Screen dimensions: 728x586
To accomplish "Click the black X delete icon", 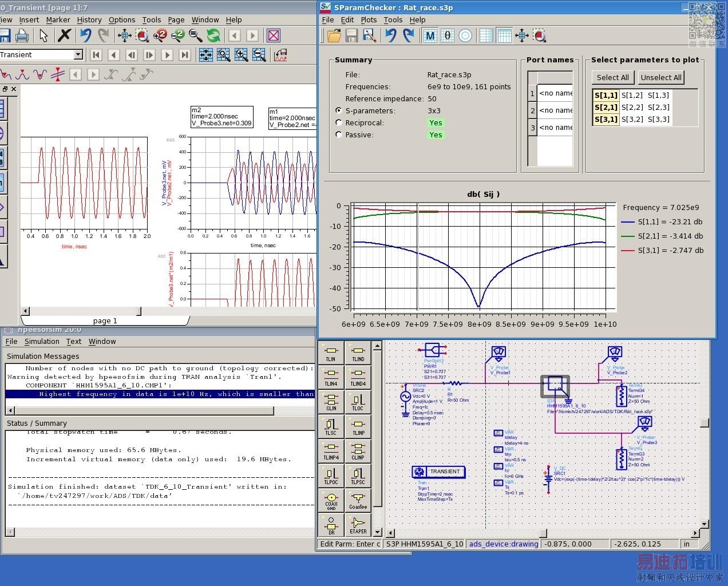I will (65, 35).
